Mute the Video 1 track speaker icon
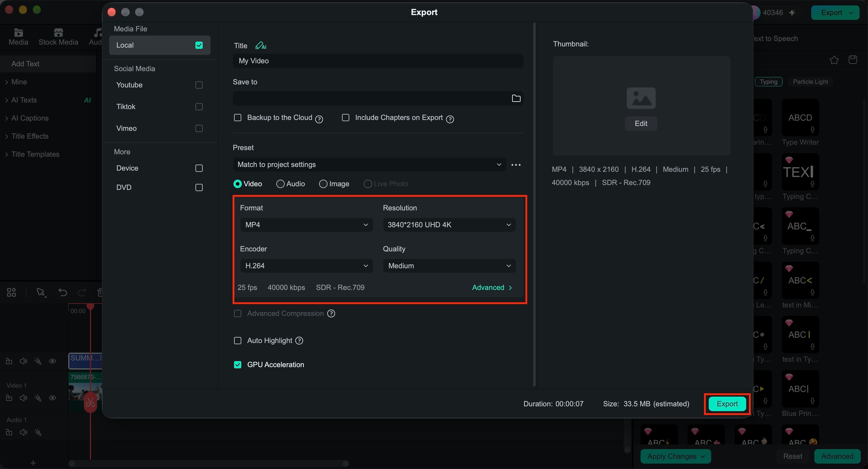Screen dimensions: 868x469 pos(23,398)
